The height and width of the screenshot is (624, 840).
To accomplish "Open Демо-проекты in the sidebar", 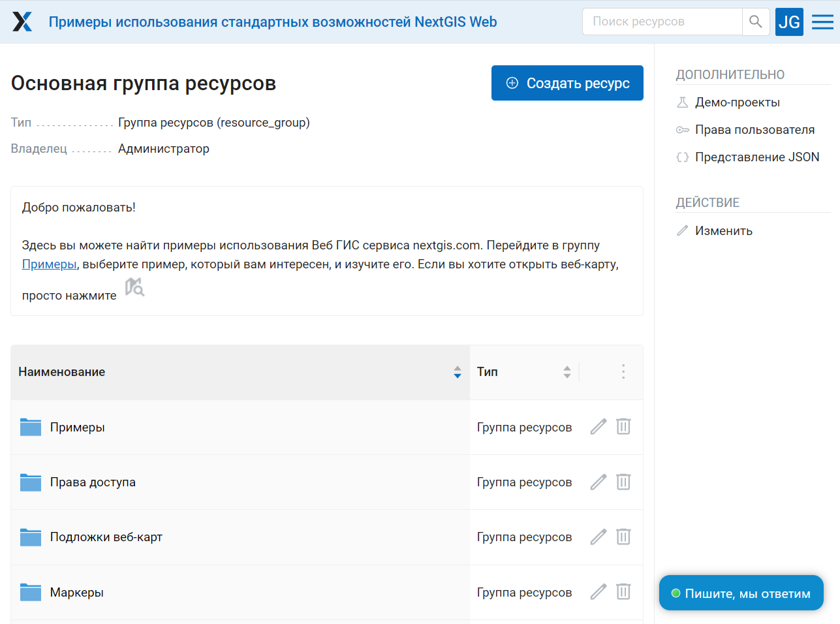I will coord(738,102).
